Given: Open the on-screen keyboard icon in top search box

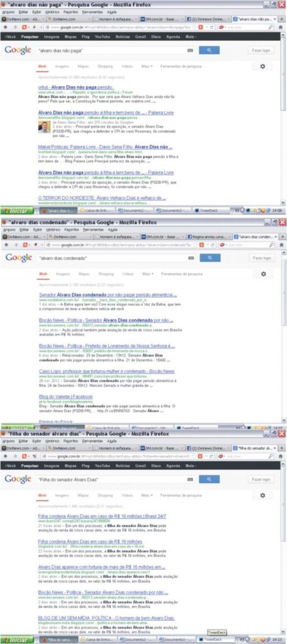Looking at the screenshot, I should [x=190, y=50].
